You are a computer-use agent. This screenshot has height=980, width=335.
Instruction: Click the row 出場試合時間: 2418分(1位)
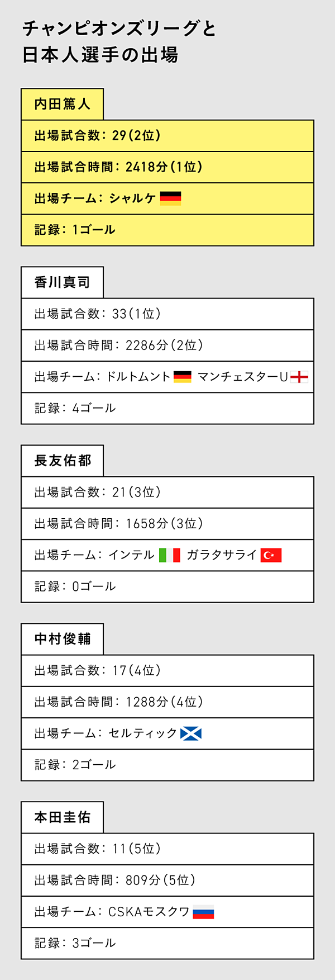click(167, 167)
